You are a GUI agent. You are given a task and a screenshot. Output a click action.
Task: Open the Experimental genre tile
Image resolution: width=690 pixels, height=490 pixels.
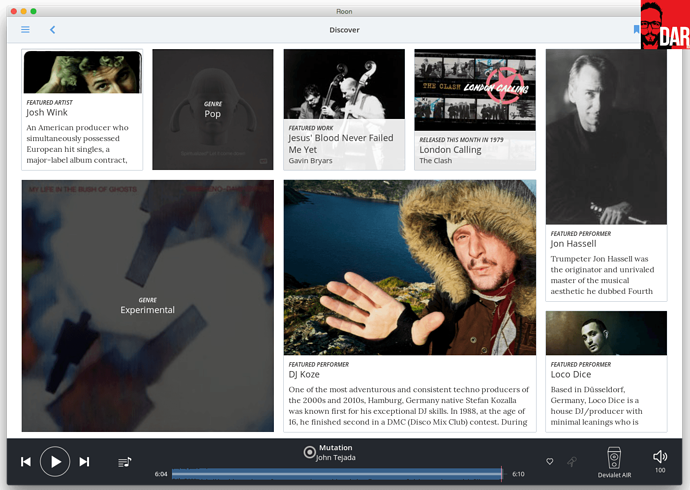(x=148, y=306)
